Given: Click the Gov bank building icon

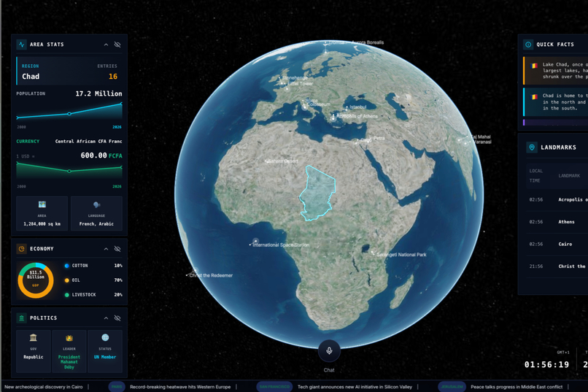Looking at the screenshot, I should (34, 337).
